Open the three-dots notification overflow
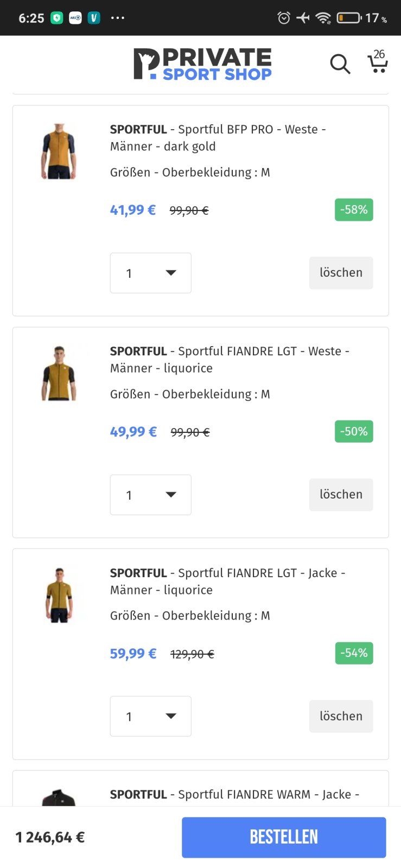Viewport: 401px width, 868px height. click(118, 18)
